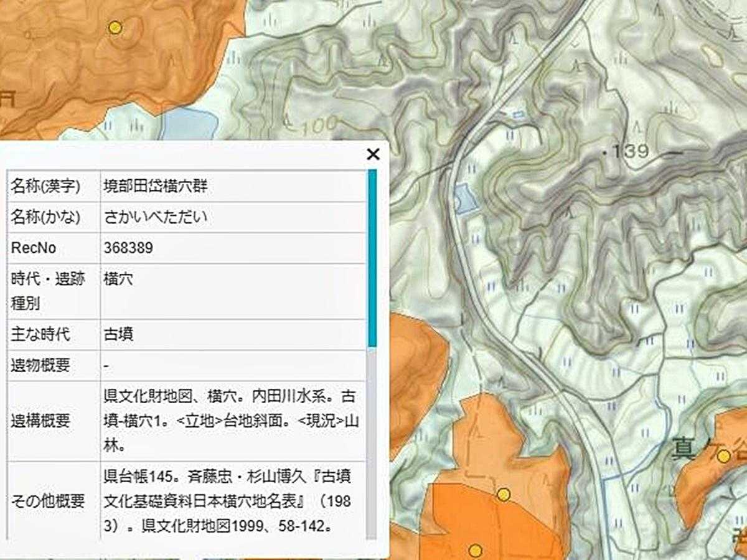Select the RecNo value 368389

coord(128,248)
